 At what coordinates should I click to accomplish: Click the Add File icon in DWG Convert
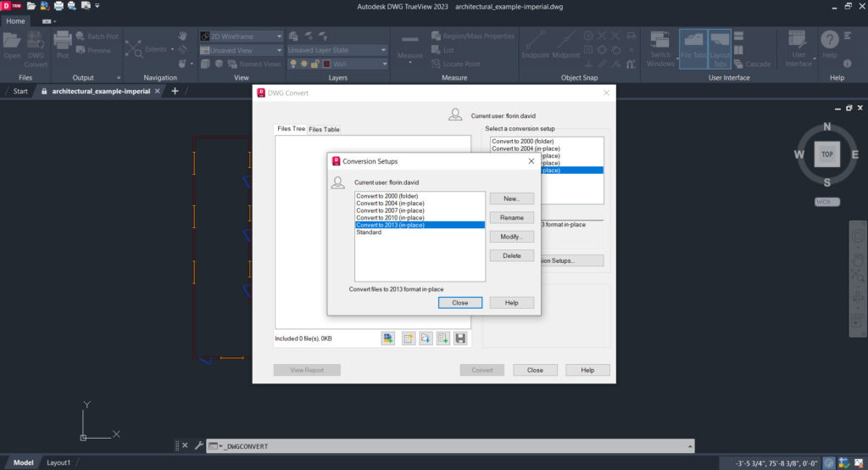click(x=387, y=339)
